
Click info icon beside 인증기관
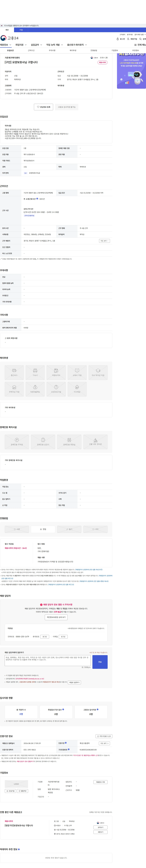[x=66, y=743]
